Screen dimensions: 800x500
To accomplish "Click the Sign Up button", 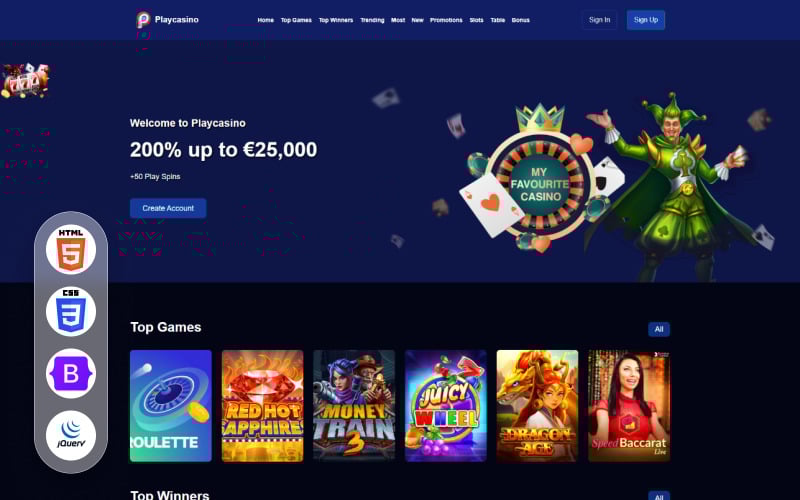I will 646,20.
